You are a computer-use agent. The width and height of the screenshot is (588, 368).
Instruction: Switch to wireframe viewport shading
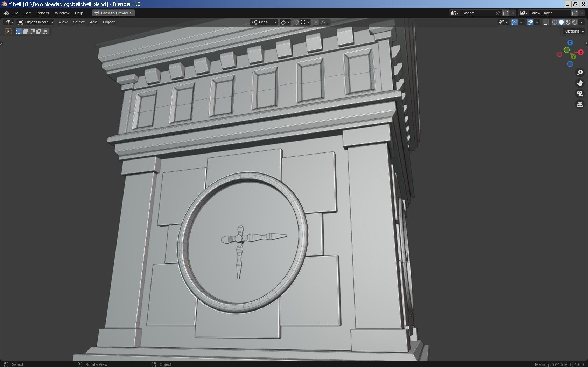coord(555,22)
